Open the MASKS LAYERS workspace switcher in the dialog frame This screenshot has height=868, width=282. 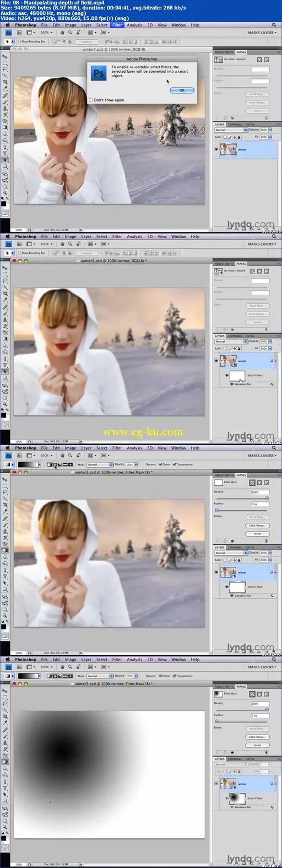(x=262, y=33)
